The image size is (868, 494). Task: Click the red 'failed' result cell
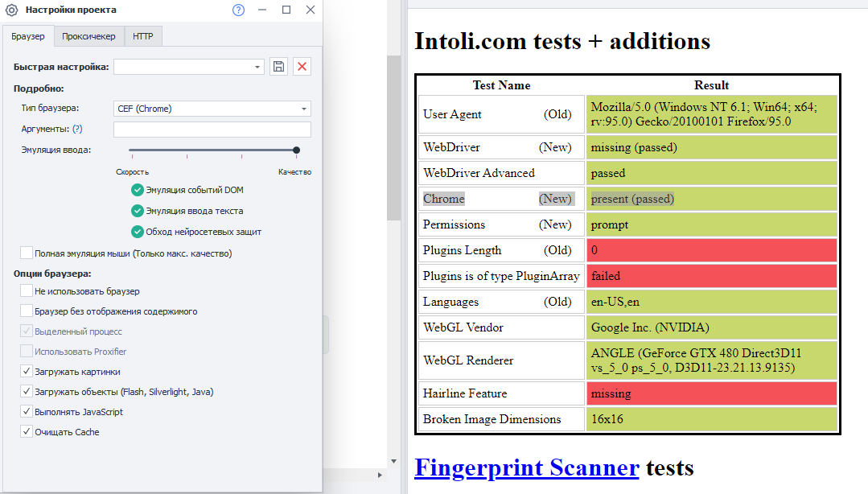711,276
